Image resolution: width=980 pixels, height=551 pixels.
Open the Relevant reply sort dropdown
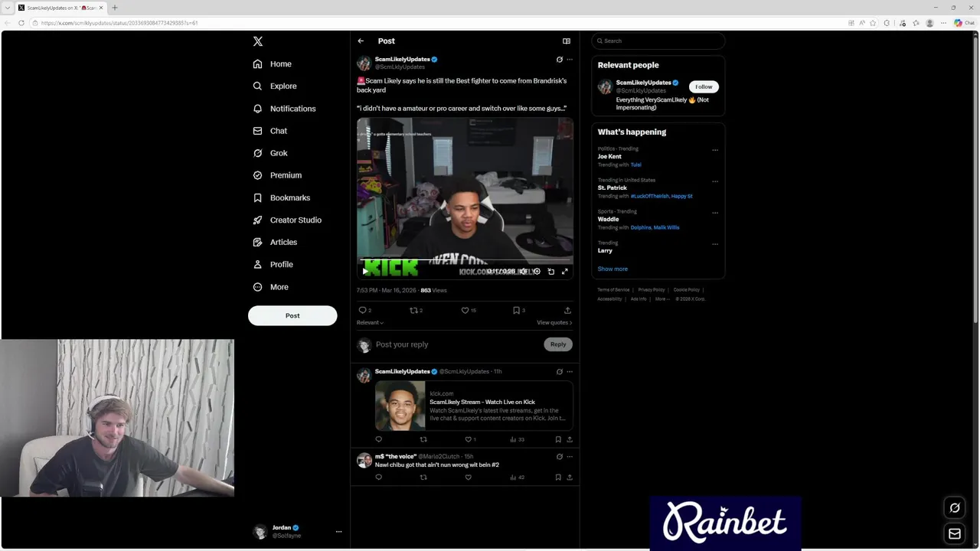[370, 323]
